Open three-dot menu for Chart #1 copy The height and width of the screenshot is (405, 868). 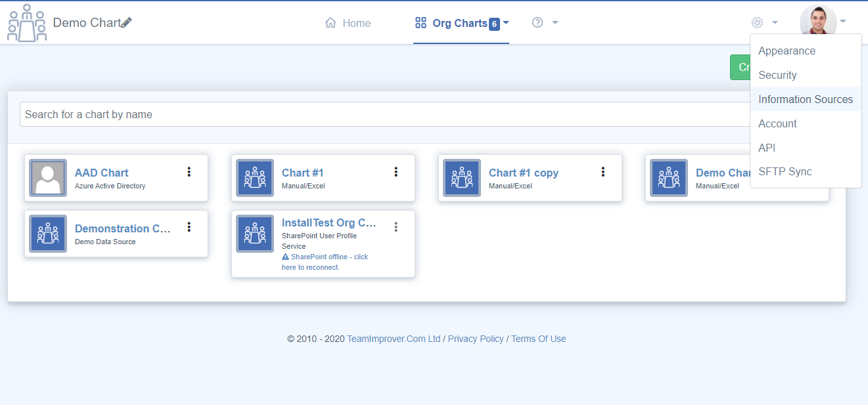[603, 172]
